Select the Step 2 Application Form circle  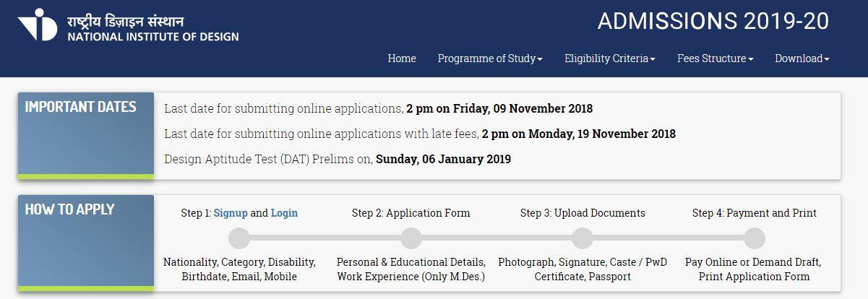pos(411,238)
